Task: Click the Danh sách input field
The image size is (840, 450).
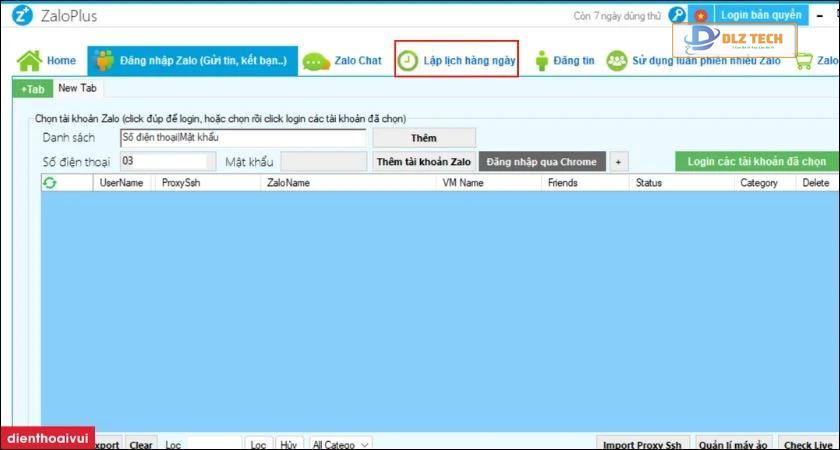Action: point(243,138)
